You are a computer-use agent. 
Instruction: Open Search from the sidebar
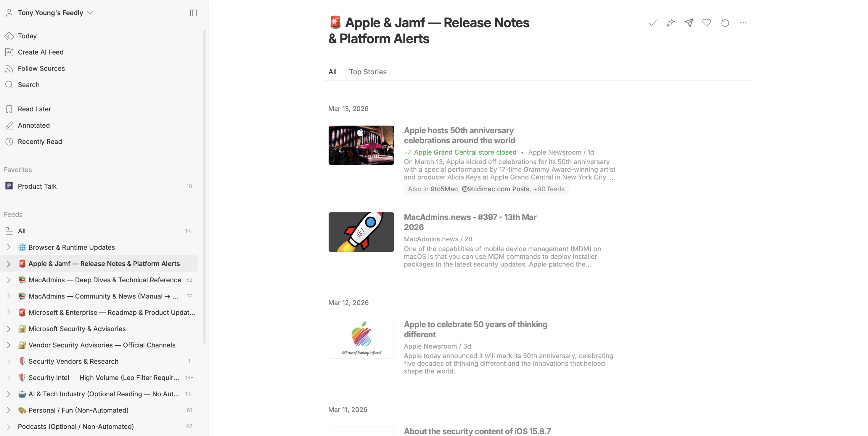tap(28, 85)
